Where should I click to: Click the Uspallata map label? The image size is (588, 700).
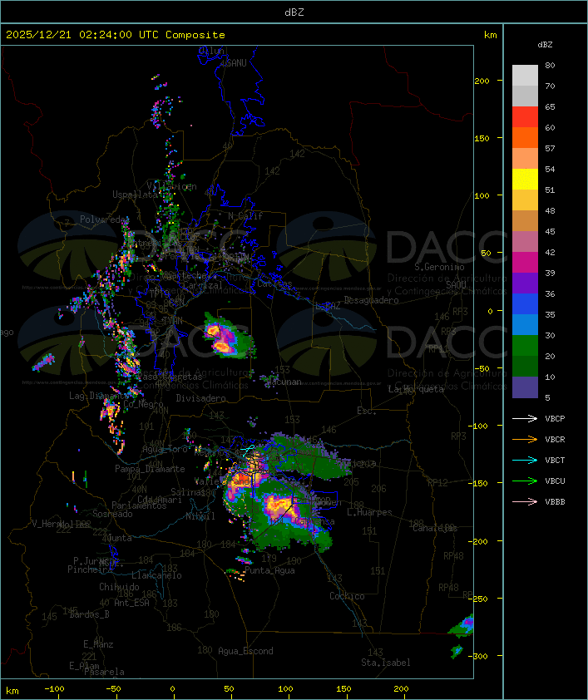pos(135,195)
